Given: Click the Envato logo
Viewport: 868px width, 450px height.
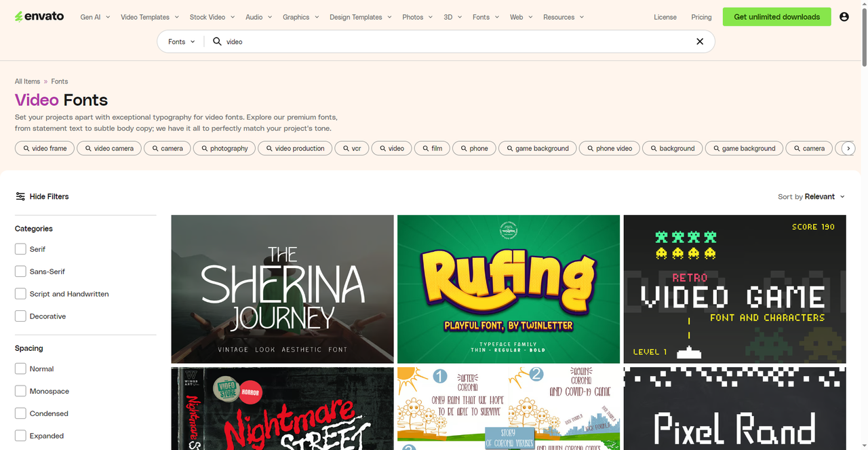Looking at the screenshot, I should (39, 16).
